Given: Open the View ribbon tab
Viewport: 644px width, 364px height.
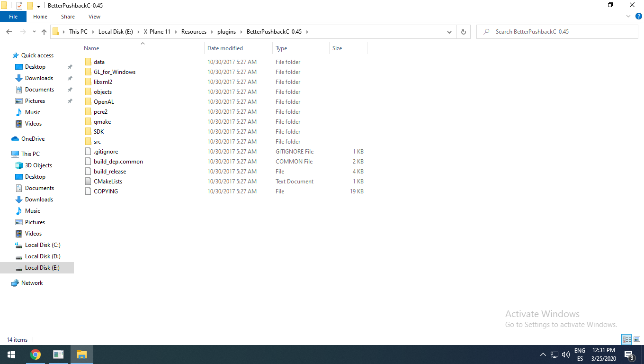Looking at the screenshot, I should 94,17.
